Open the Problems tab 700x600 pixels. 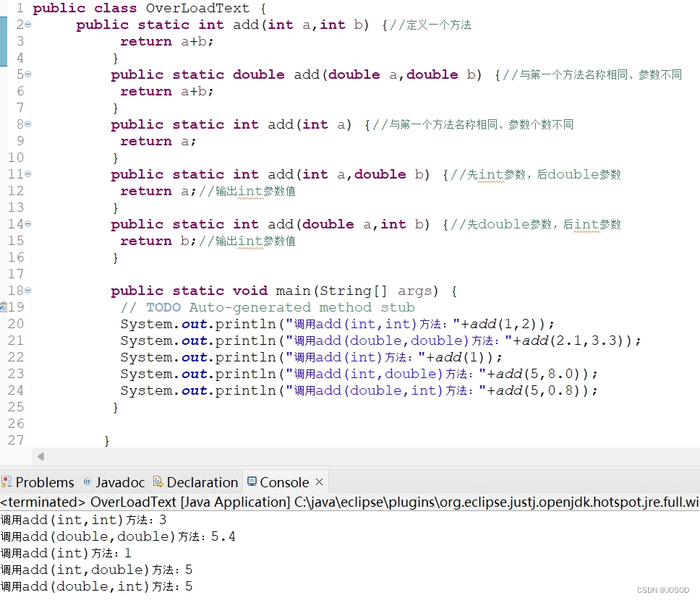[x=38, y=482]
